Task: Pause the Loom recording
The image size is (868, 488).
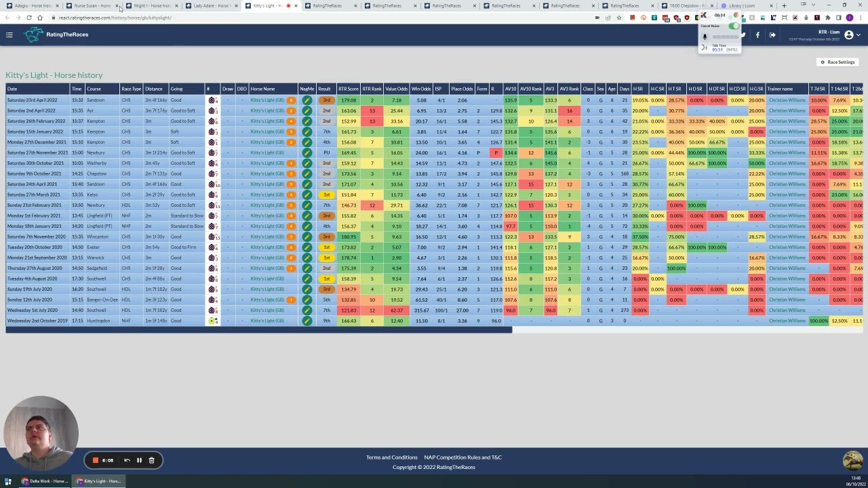Action: tap(139, 460)
